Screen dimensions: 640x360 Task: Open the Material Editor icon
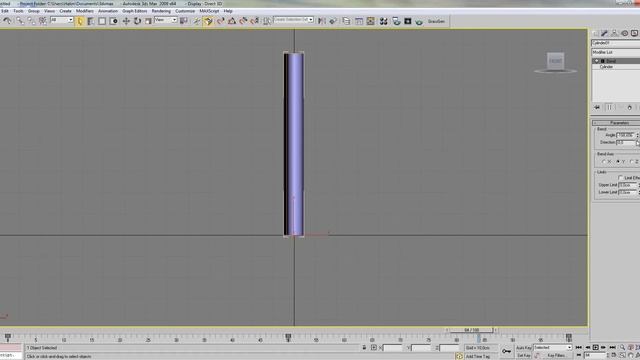click(x=383, y=21)
